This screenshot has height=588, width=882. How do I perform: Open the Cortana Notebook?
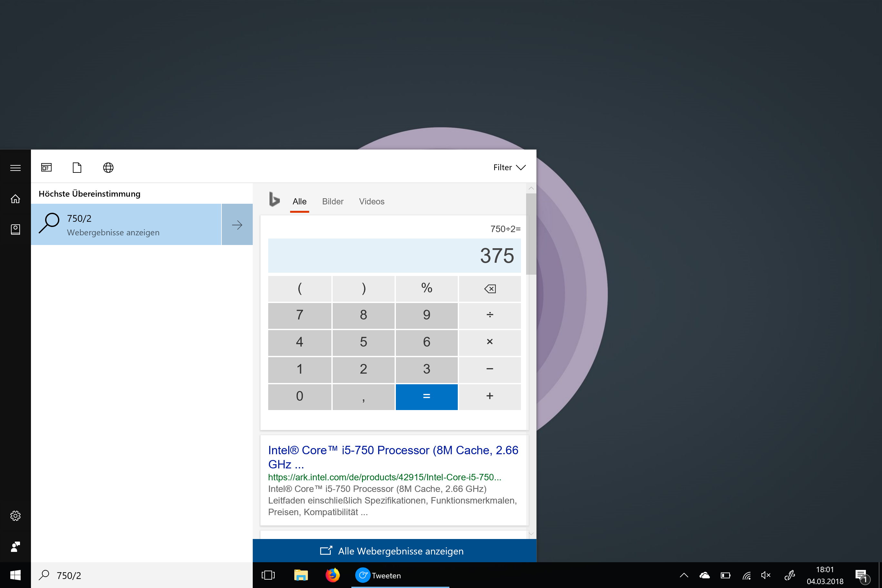click(15, 230)
